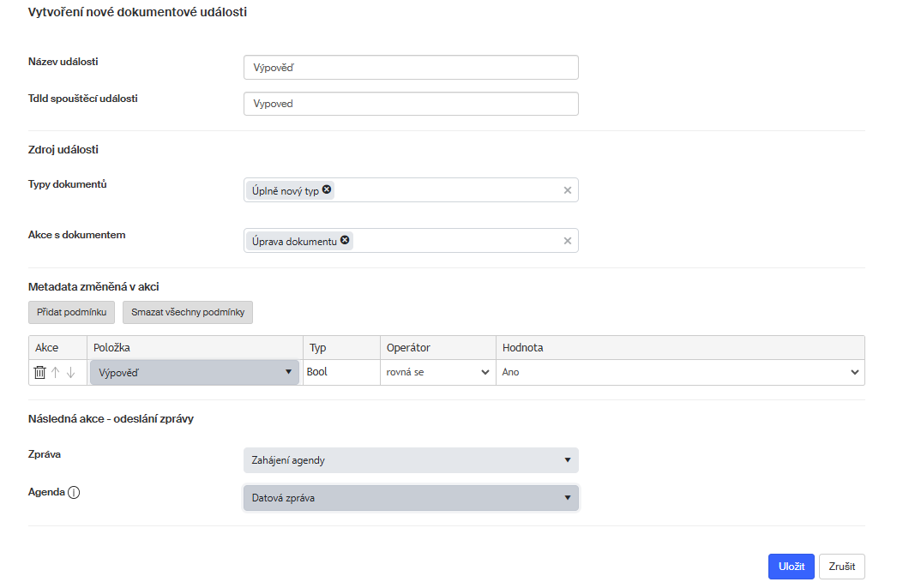Expand Agenda dropdown 'Datová zpráva'

coord(411,498)
